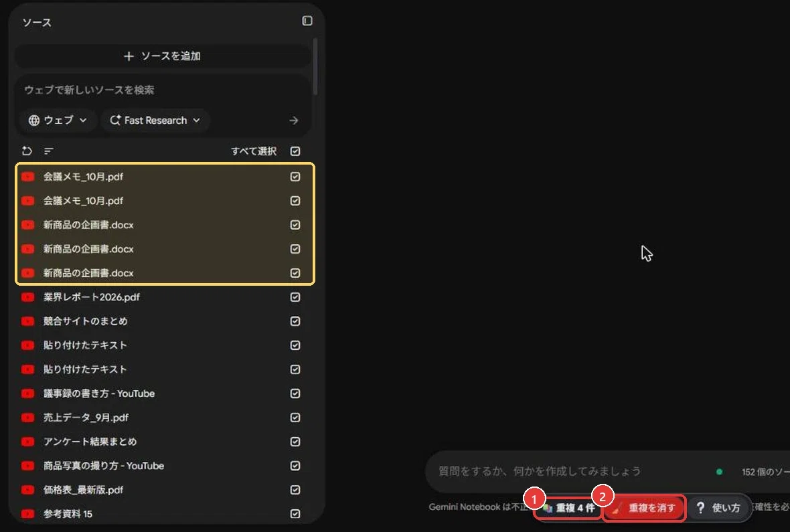Uncheck the 売上データ_9月.pdf checkbox
Screen dimensions: 790x532
point(295,418)
